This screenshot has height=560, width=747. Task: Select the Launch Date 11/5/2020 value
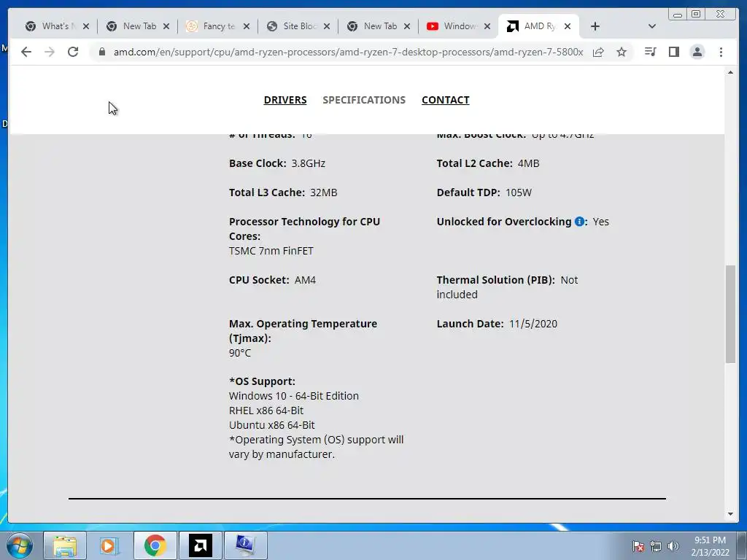tap(533, 324)
